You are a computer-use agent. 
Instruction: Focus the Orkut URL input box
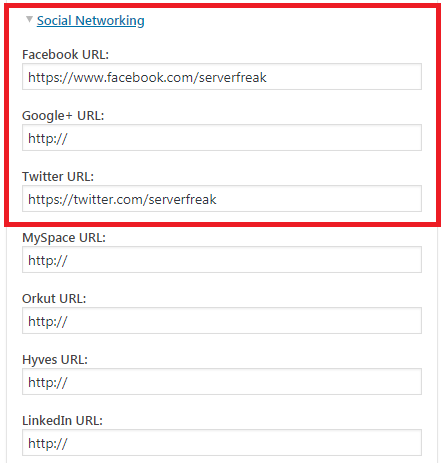pos(222,321)
